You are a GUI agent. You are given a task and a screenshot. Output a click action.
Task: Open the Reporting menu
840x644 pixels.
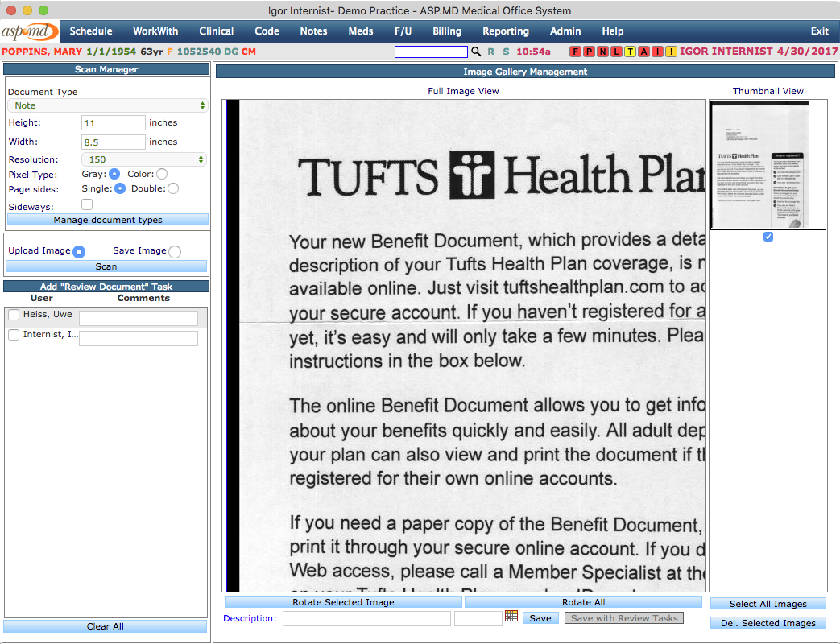(506, 31)
